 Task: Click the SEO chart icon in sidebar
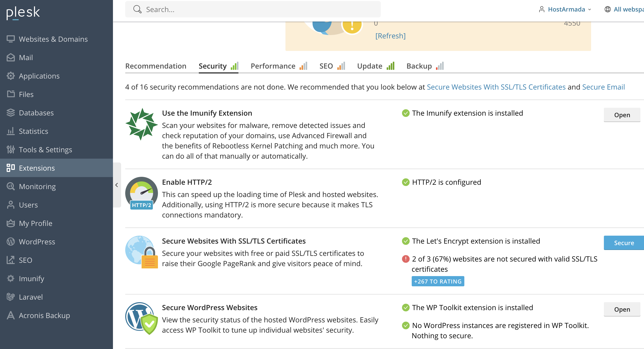(11, 260)
